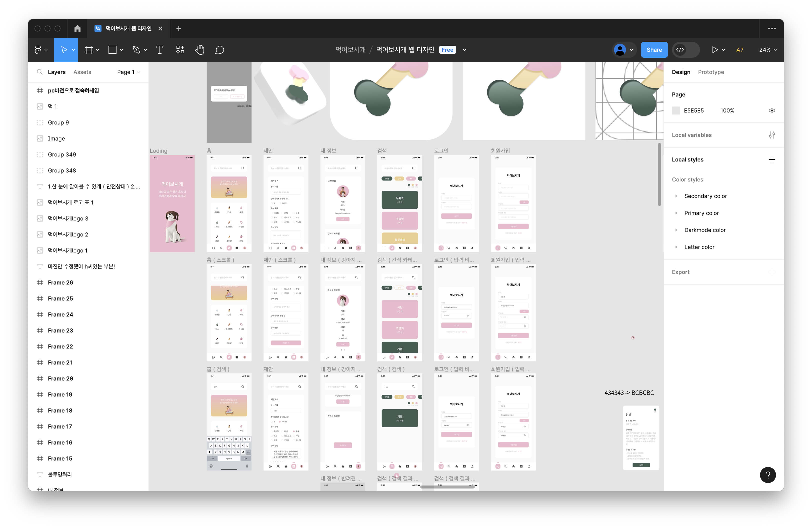Select the Text tool
812x528 pixels.
click(159, 50)
